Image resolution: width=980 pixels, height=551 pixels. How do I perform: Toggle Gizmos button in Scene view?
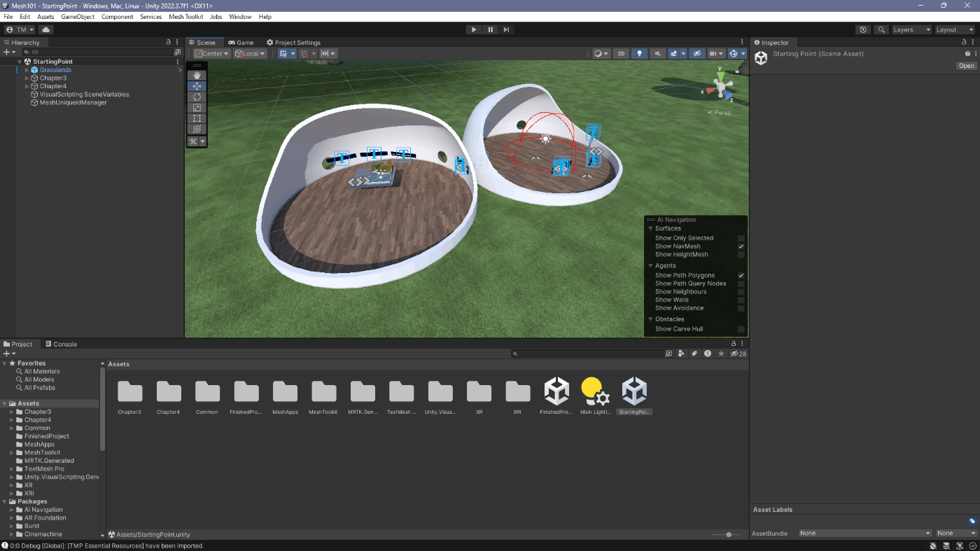pos(733,53)
